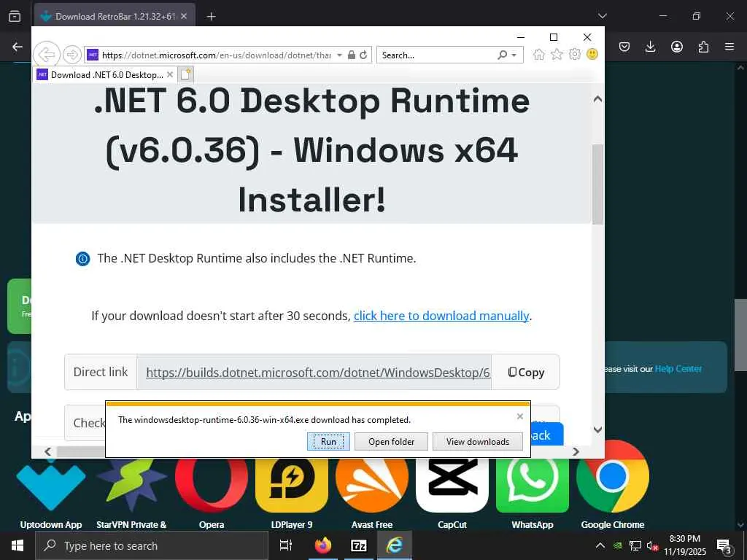This screenshot has width=747, height=560.
Task: Close the Download RetroBar Firefox tab
Action: 184,16
